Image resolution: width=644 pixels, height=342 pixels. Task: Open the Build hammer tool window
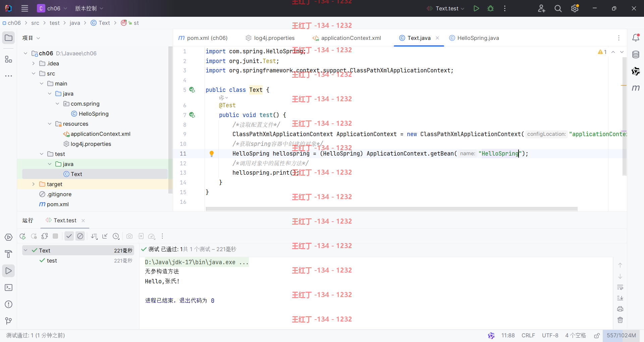[x=9, y=254]
